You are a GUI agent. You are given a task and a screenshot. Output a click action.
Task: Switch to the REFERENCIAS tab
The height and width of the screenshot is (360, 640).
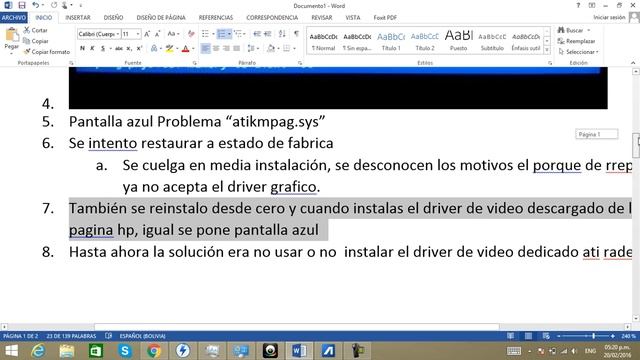[216, 18]
